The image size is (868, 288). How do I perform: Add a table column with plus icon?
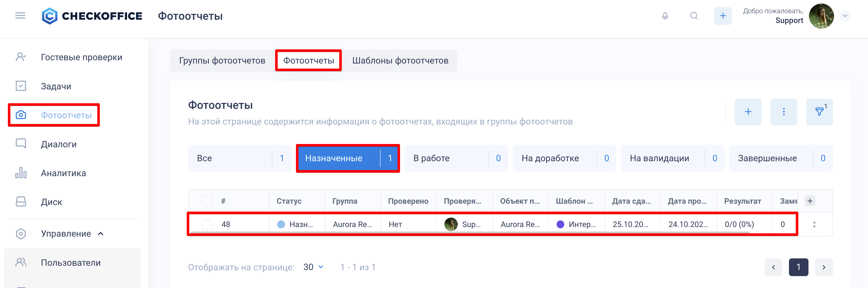point(810,201)
